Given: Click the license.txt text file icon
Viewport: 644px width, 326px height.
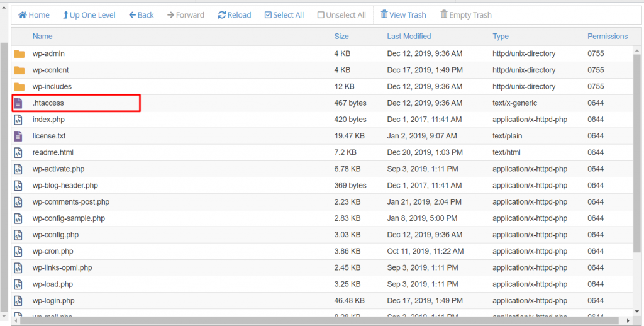Looking at the screenshot, I should pyautogui.click(x=19, y=136).
